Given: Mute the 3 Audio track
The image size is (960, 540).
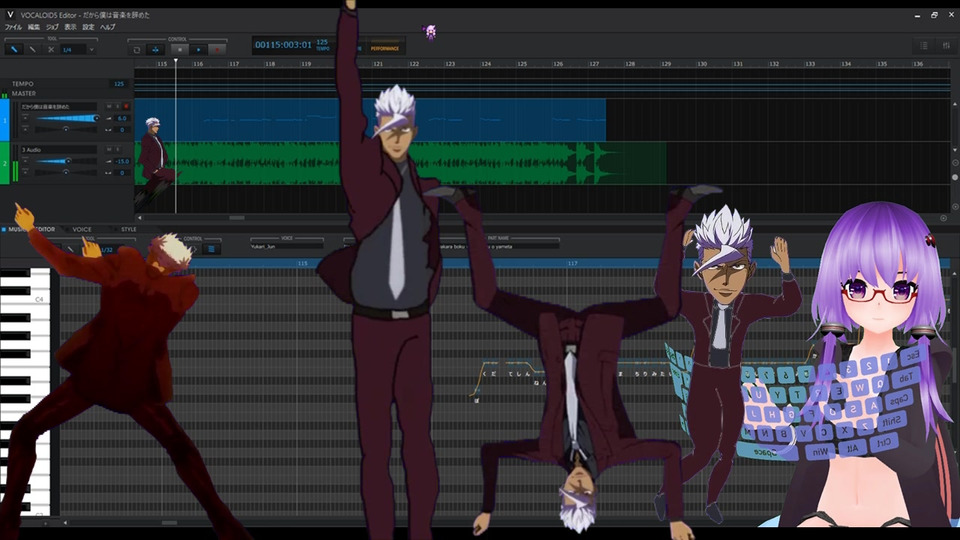Looking at the screenshot, I should [109, 149].
